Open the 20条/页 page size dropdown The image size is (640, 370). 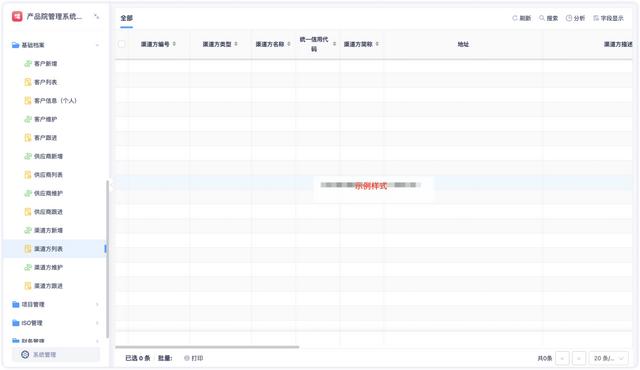coord(609,358)
